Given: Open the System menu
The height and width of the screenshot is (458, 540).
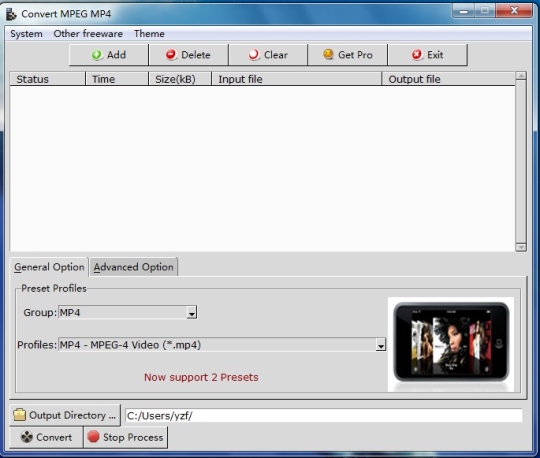Looking at the screenshot, I should [x=26, y=34].
